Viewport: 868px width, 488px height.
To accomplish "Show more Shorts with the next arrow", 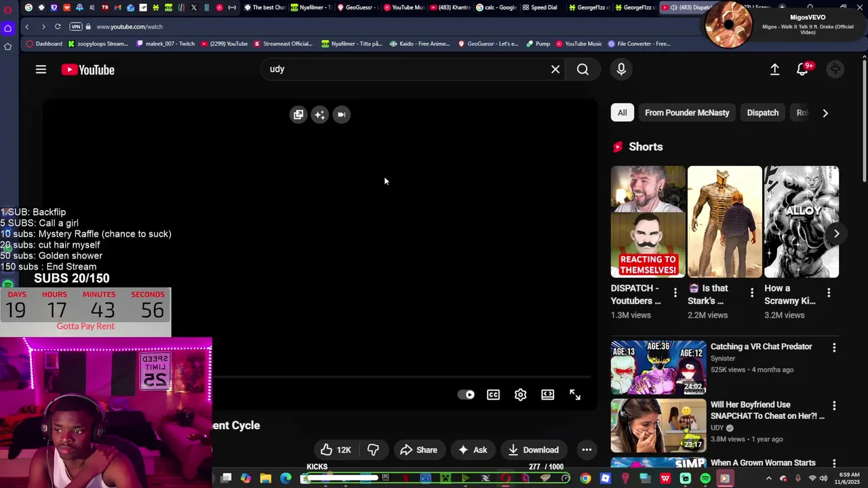I will coord(836,234).
